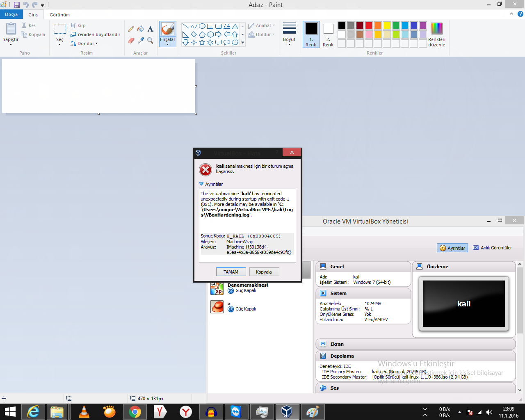Switch to the Görünüm ribbon tab
Image resolution: width=525 pixels, height=420 pixels.
[x=60, y=15]
